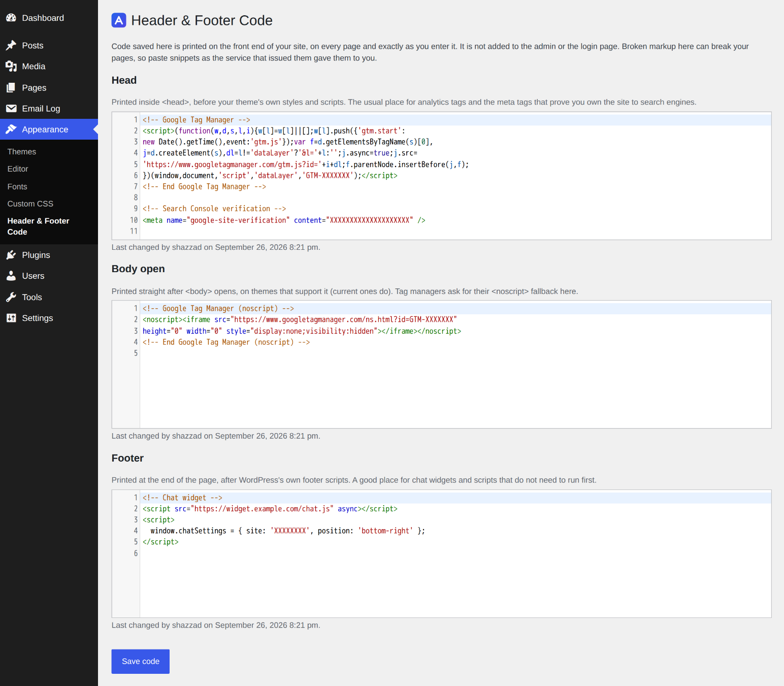Viewport: 784px width, 686px height.
Task: Click the Settings sliders icon
Action: pyautogui.click(x=11, y=318)
